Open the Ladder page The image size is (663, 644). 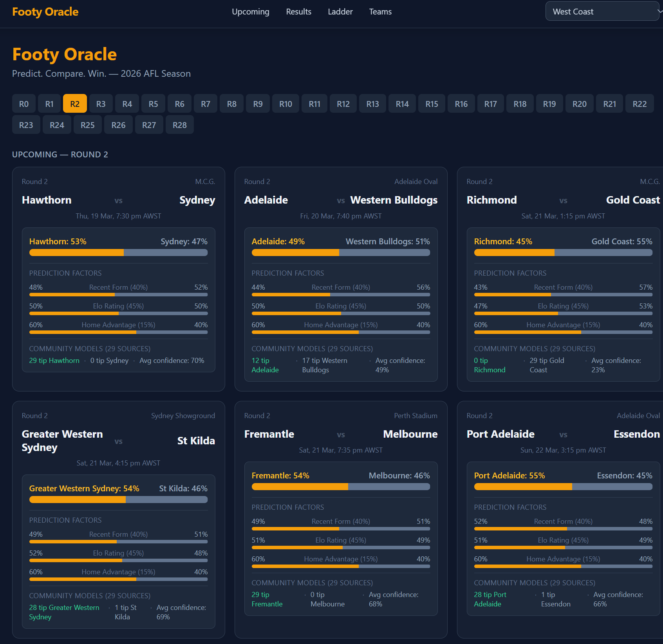point(340,12)
